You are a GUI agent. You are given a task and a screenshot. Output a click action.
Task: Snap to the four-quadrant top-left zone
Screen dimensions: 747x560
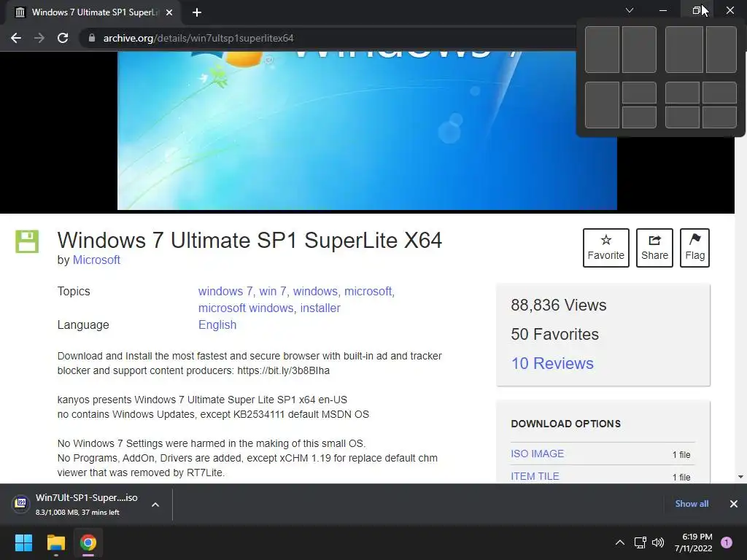click(682, 93)
